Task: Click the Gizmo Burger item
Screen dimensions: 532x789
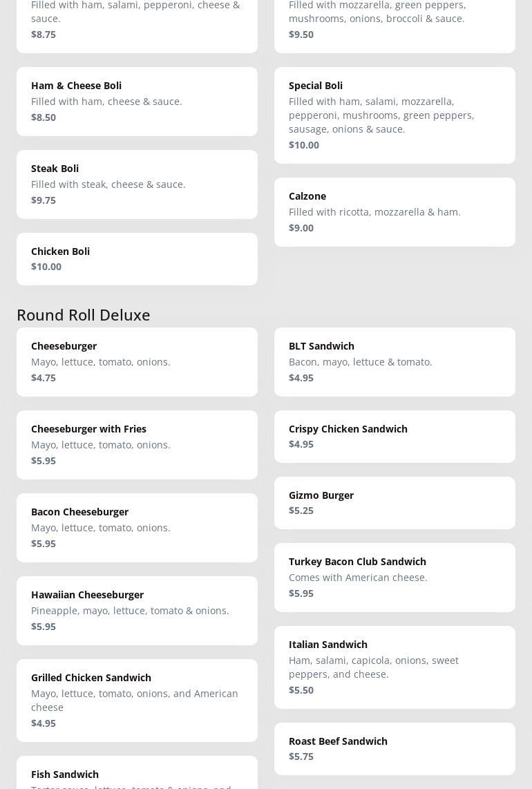Action: (x=395, y=503)
